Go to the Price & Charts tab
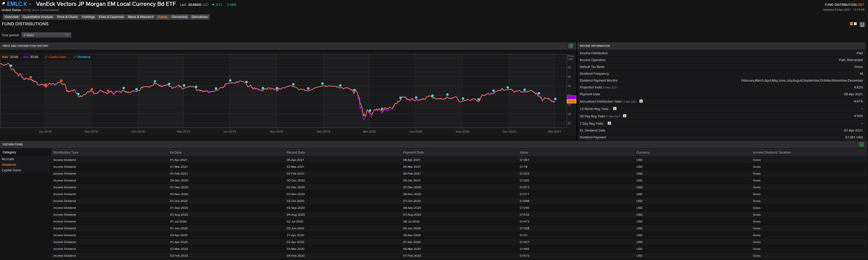The width and height of the screenshot is (868, 260). click(x=67, y=17)
